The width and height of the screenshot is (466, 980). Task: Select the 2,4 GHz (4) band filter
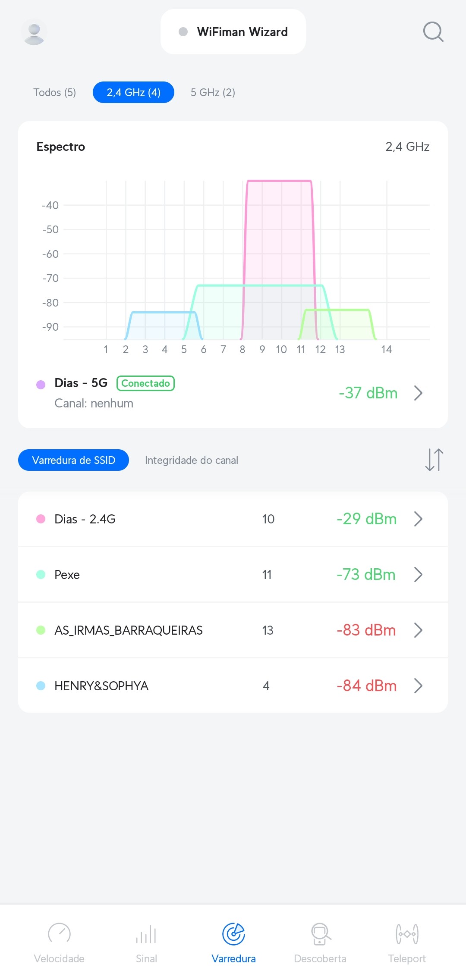(x=133, y=92)
